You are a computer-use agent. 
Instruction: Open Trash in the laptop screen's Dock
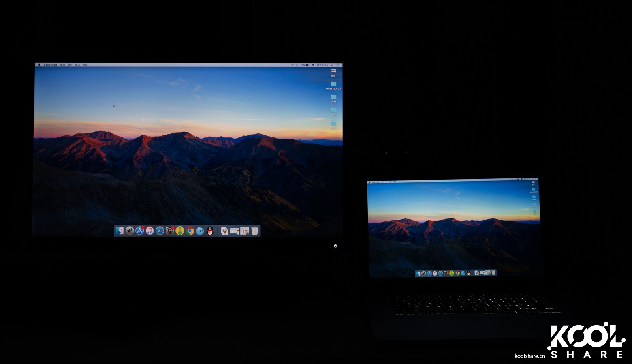[x=493, y=273]
